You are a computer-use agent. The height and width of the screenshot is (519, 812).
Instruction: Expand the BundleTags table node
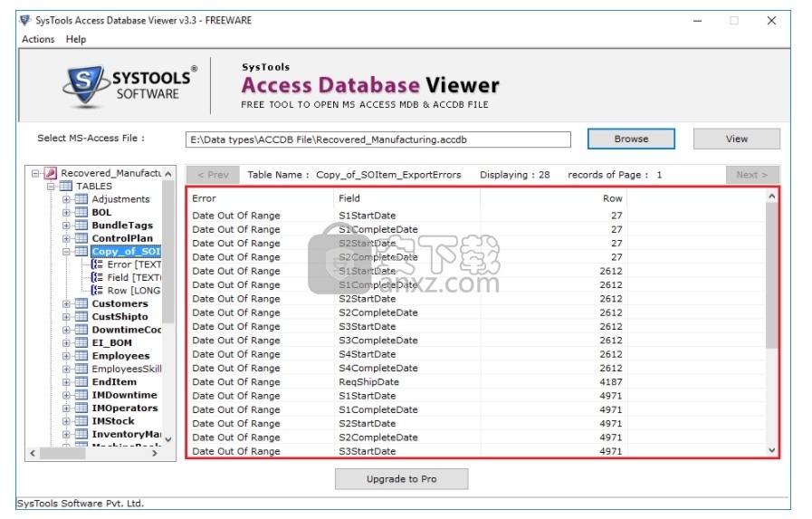coord(66,226)
